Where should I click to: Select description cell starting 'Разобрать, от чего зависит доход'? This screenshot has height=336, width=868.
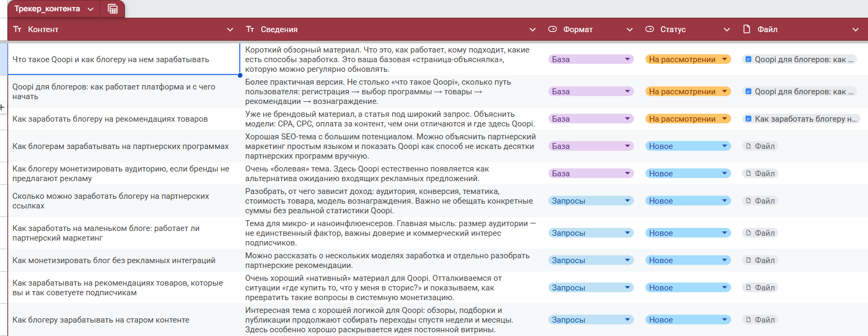pos(392,201)
